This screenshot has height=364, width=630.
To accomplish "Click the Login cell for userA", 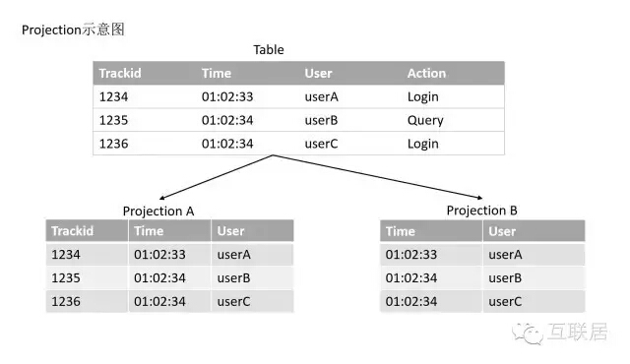I will point(422,97).
